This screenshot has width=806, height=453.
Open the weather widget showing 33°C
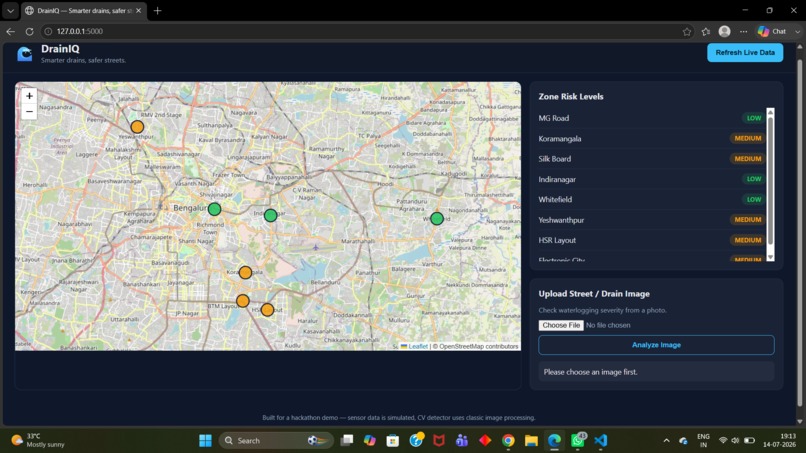click(39, 441)
